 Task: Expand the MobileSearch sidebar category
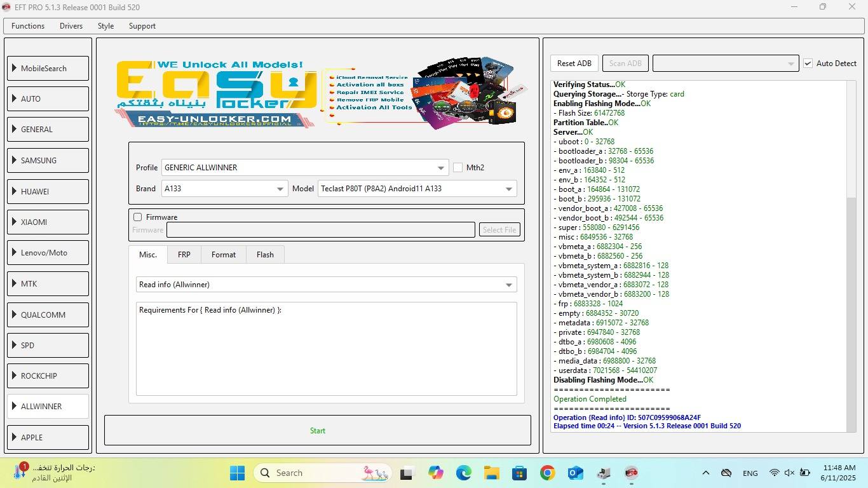coord(48,69)
